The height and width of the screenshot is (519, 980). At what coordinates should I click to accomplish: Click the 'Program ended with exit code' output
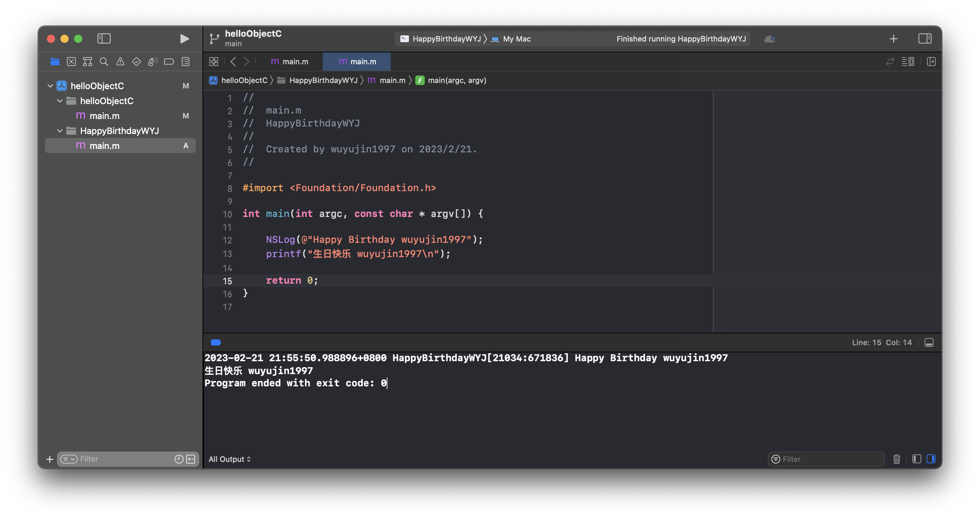pyautogui.click(x=296, y=383)
